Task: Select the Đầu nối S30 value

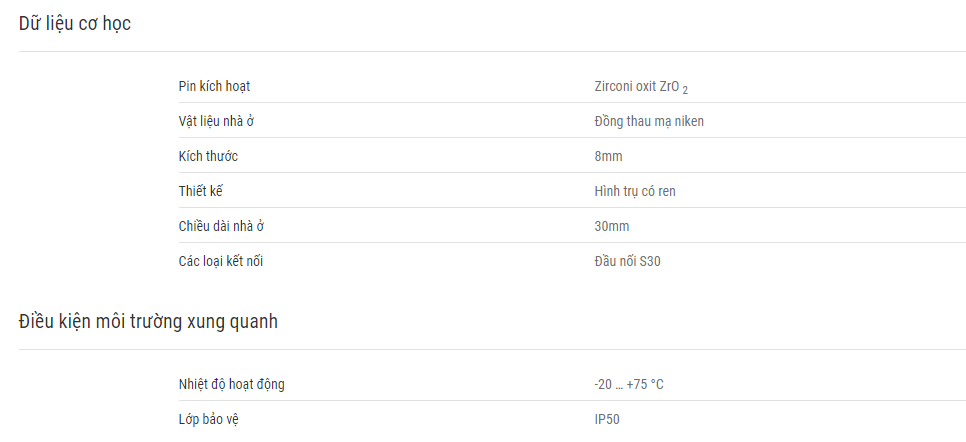Action: click(x=627, y=261)
